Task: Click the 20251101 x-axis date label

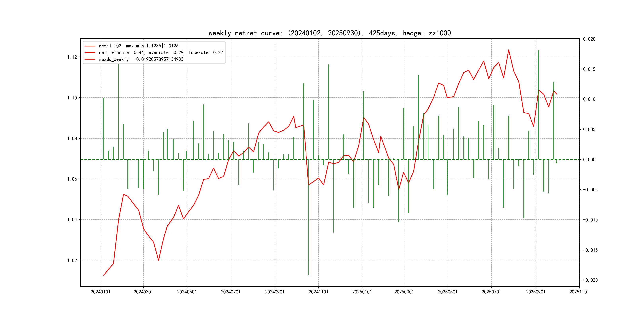Action: coord(579,292)
